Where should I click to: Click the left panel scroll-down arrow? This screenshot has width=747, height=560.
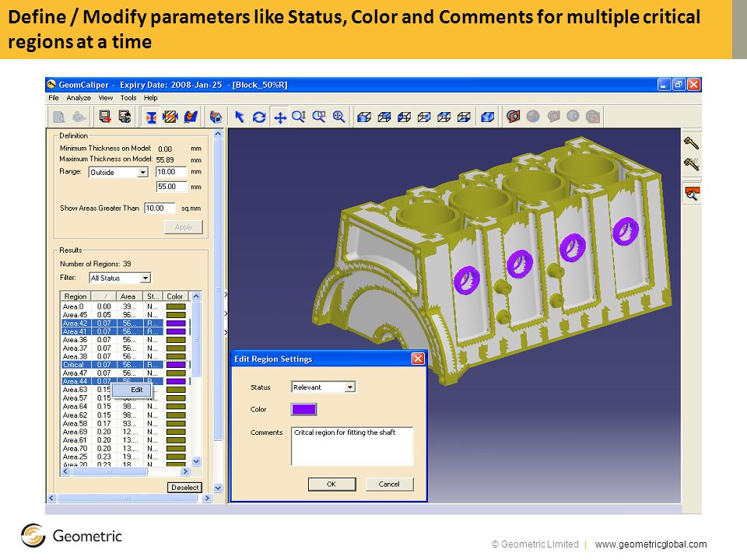[218, 488]
